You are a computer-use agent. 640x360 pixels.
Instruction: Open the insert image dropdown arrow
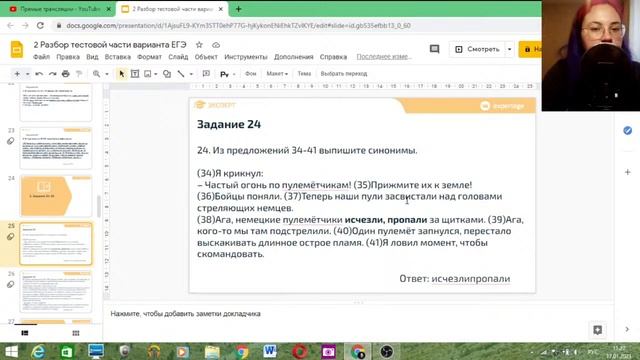[x=156, y=74]
